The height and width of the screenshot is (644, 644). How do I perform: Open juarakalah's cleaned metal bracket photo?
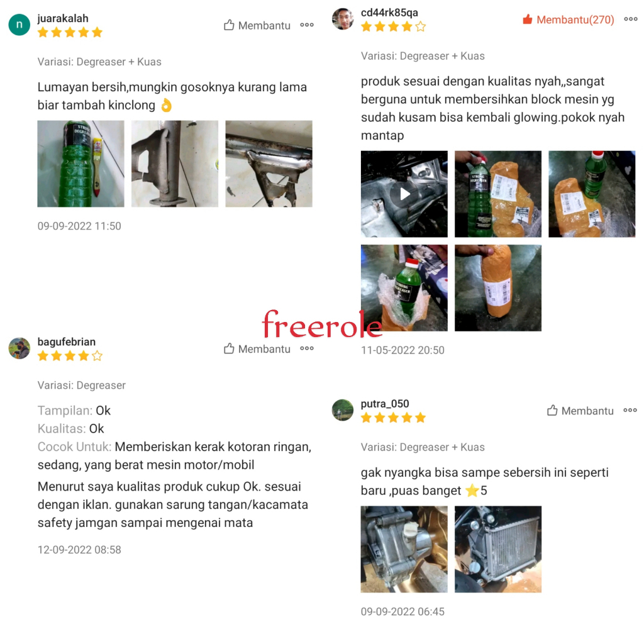[269, 164]
